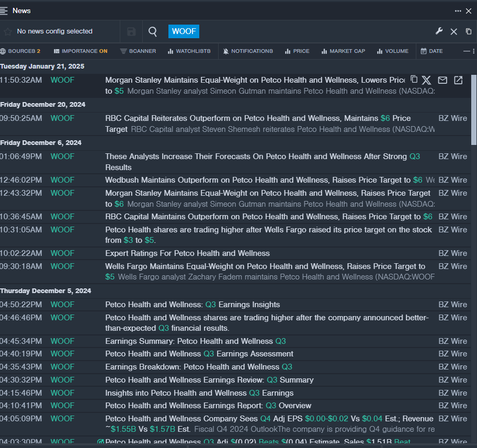Open the Expert Ratings For Petco headline
The width and height of the screenshot is (477, 448).
coord(187,253)
